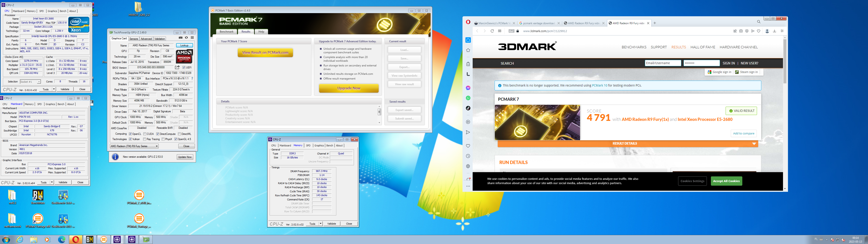Click the Email/Username input field
The width and height of the screenshot is (868, 244).
pos(663,63)
